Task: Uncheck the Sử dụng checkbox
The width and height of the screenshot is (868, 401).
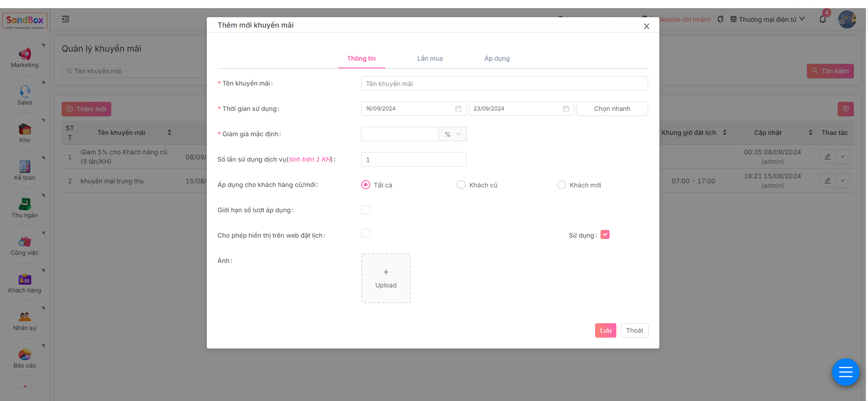Action: click(x=605, y=234)
